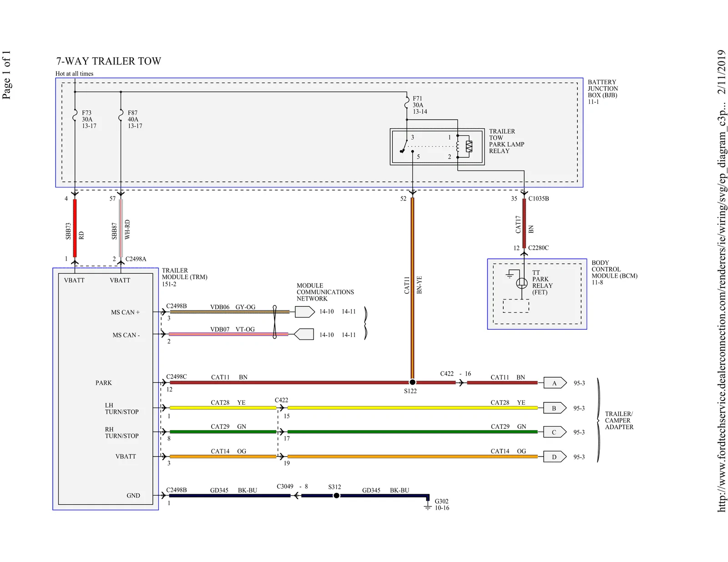Click the twisted-pair symbol on the CAN wires
This screenshot has width=728, height=562.
pyautogui.click(x=274, y=322)
